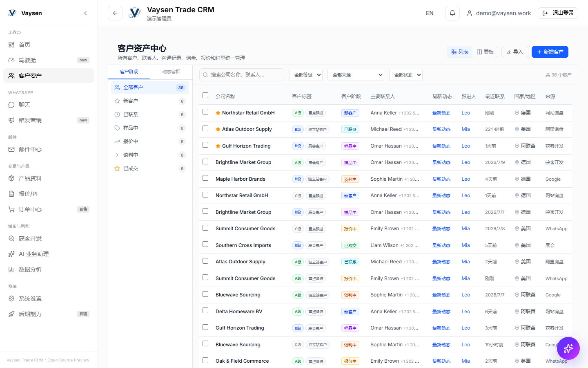Check the box for Southern Cross Imports
This screenshot has width=588, height=368.
[205, 244]
